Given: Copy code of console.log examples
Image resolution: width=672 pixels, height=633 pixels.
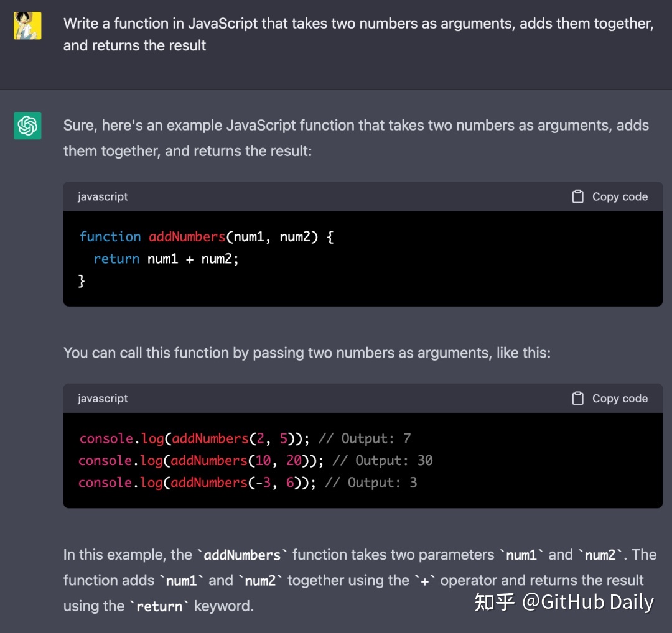Looking at the screenshot, I should [610, 399].
